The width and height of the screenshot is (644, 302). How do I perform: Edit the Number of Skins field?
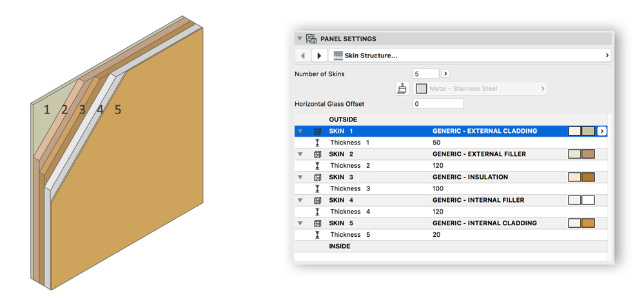coord(426,74)
